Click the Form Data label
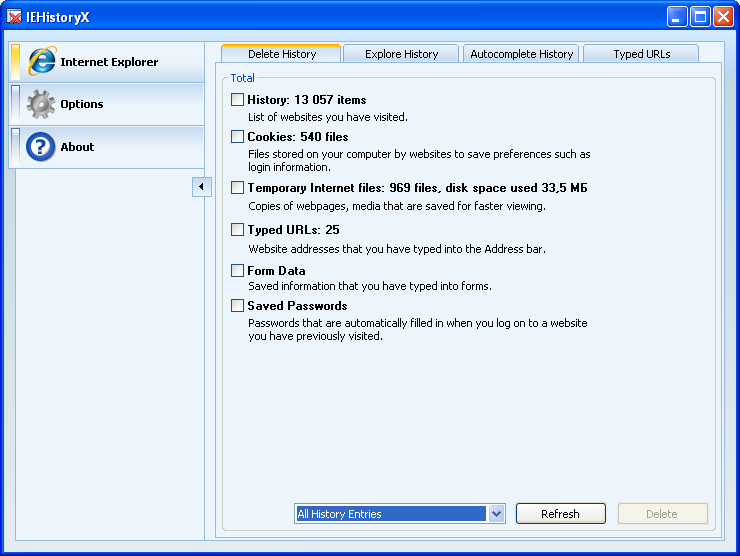The width and height of the screenshot is (740, 556). coord(276,271)
